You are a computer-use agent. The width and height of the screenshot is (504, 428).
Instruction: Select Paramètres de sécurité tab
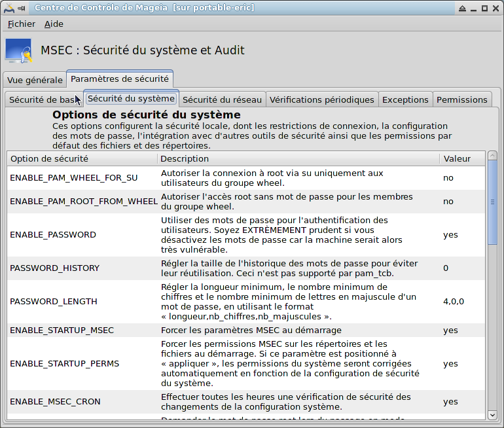(120, 79)
